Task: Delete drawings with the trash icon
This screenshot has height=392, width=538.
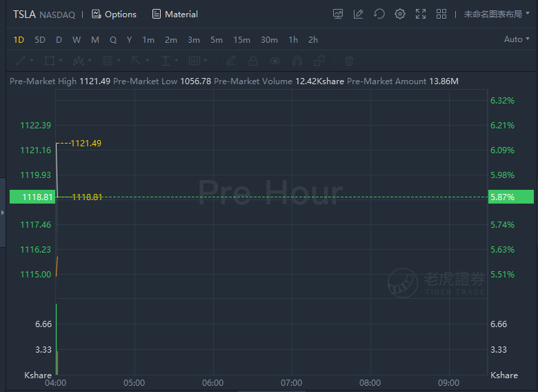Action: coord(349,61)
